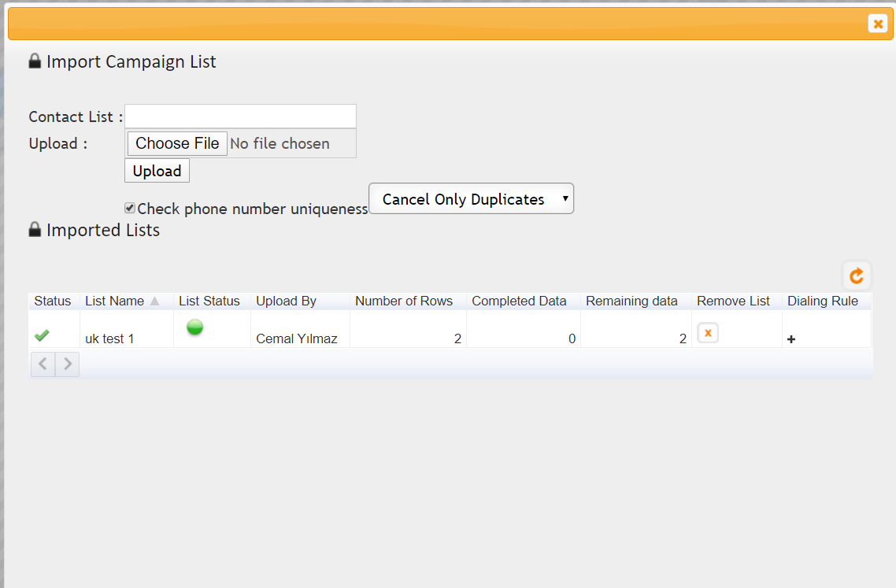Click the green checkmark status icon
This screenshot has width=896, height=588.
coord(42,335)
